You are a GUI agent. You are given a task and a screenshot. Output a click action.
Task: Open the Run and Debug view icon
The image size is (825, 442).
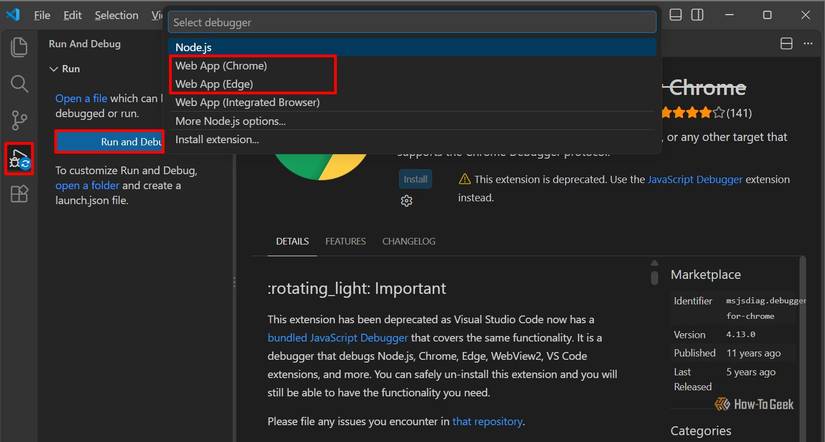pyautogui.click(x=19, y=159)
